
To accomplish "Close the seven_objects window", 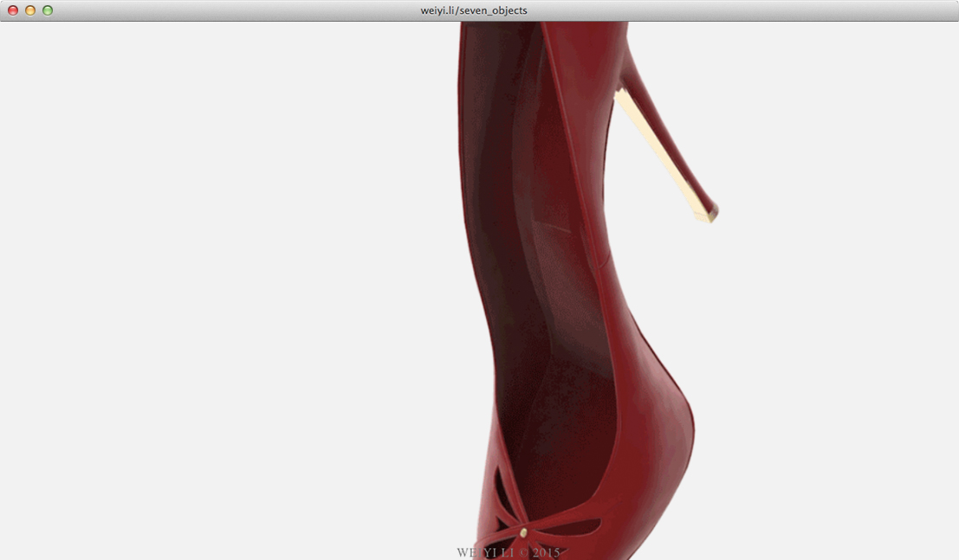I will tap(13, 10).
